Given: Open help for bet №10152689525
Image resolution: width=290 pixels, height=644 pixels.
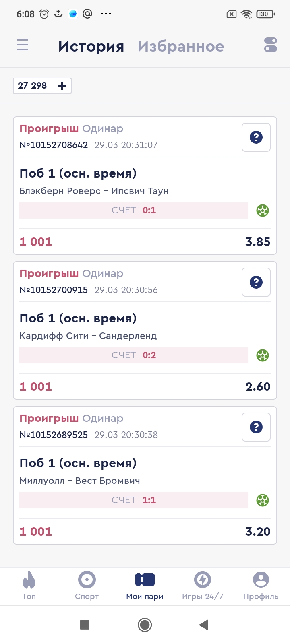Looking at the screenshot, I should [x=256, y=427].
